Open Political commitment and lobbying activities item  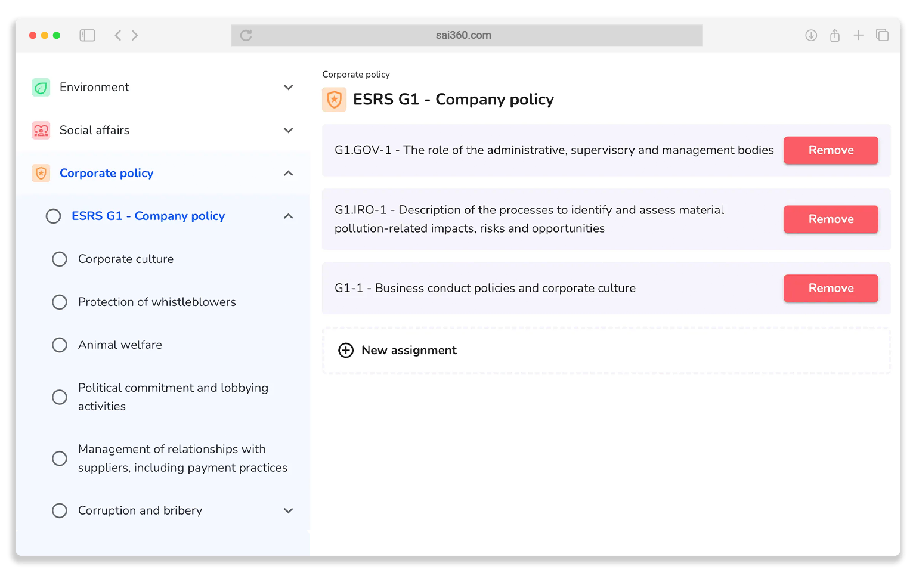173,397
